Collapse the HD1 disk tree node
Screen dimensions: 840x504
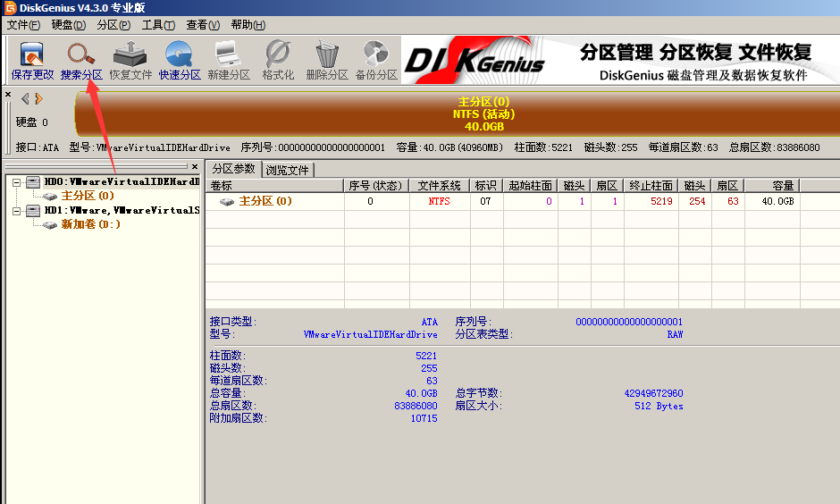(x=17, y=211)
